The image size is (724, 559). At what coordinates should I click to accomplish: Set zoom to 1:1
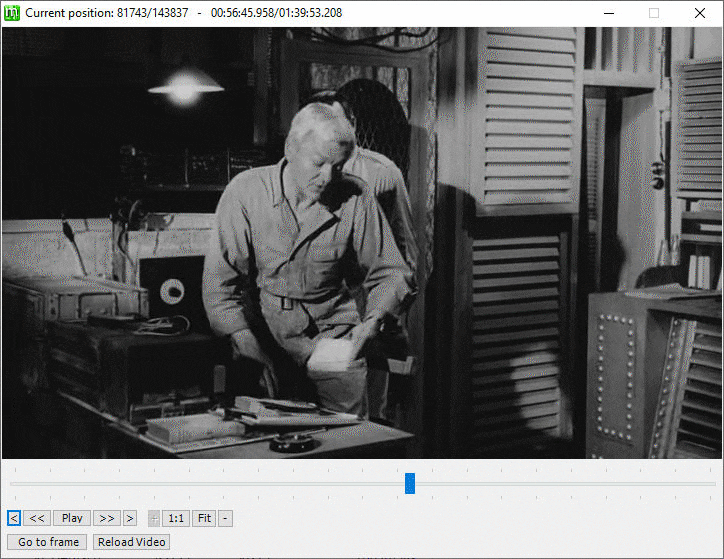click(176, 518)
